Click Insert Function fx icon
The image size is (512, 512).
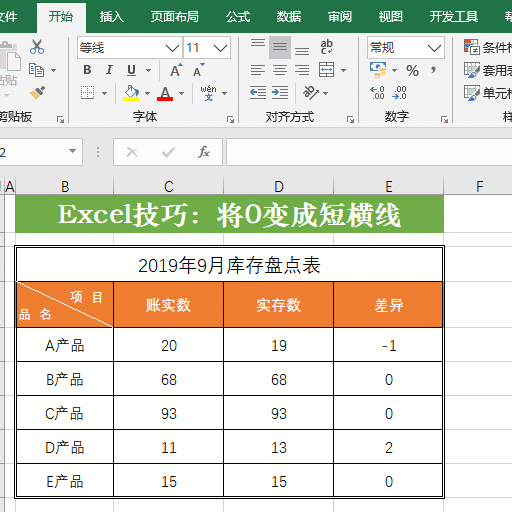[204, 152]
